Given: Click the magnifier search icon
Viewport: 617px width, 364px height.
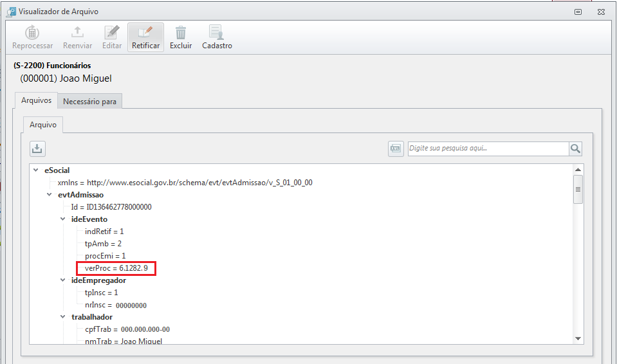Looking at the screenshot, I should [575, 149].
